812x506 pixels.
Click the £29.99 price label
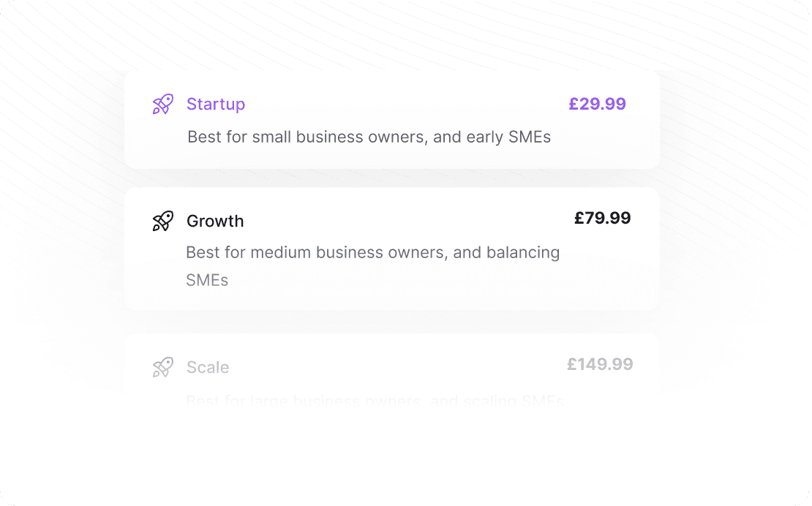pos(597,104)
